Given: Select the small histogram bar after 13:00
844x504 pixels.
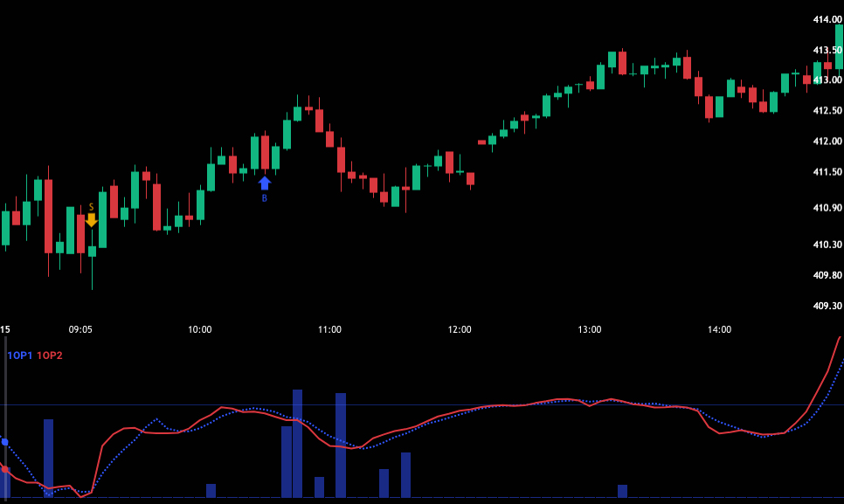Looking at the screenshot, I should point(622,491).
